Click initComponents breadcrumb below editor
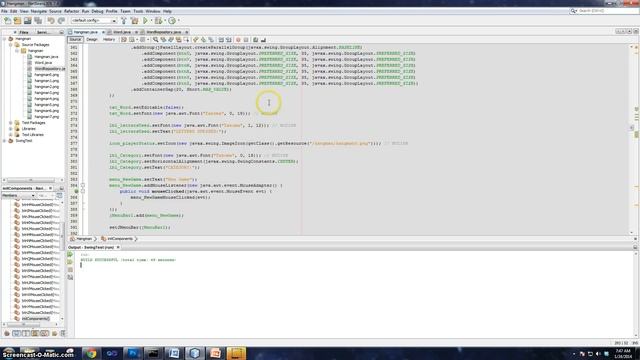This screenshot has width=640, height=360. (x=120, y=239)
